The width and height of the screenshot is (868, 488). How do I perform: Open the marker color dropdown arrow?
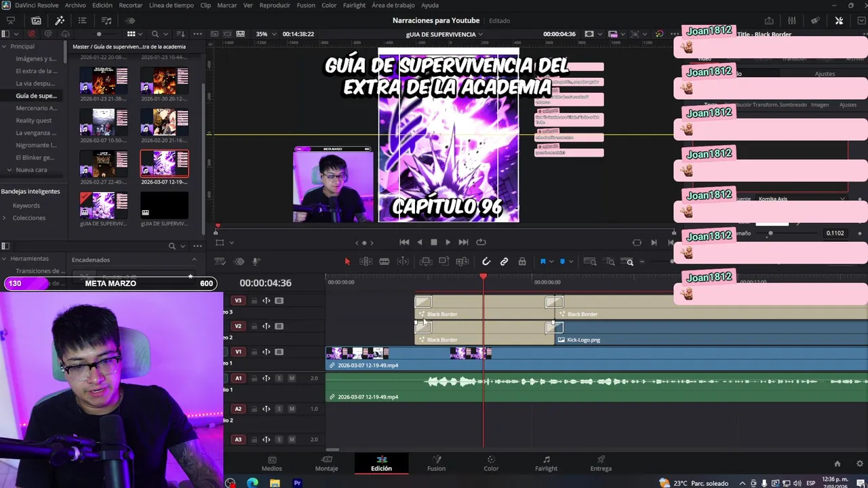tap(570, 262)
